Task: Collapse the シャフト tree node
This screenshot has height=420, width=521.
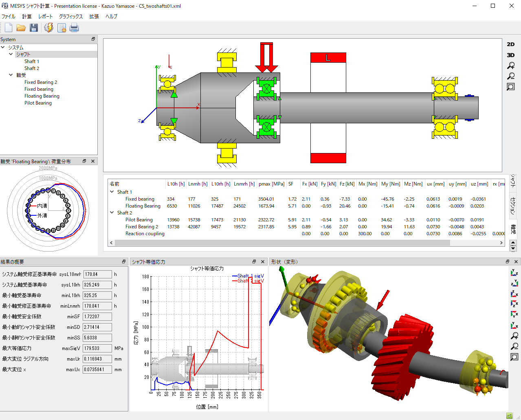Action: [x=11, y=54]
